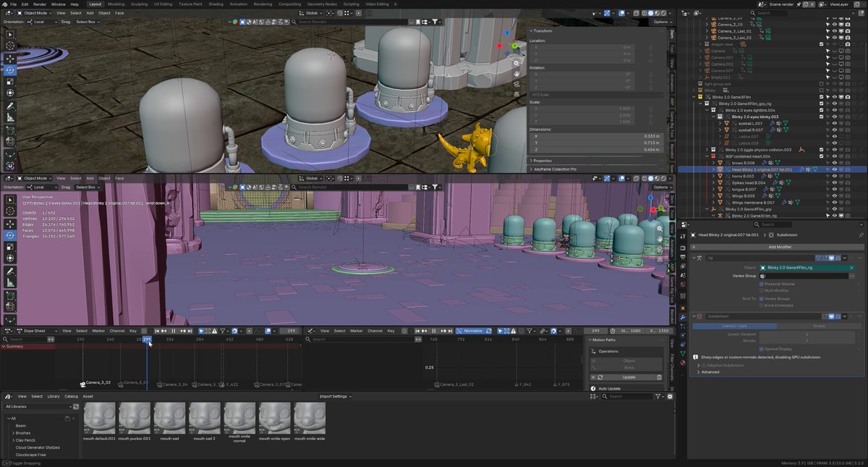This screenshot has height=467, width=868.
Task: Toggle the Bone Envelopes checkbox
Action: (x=761, y=306)
